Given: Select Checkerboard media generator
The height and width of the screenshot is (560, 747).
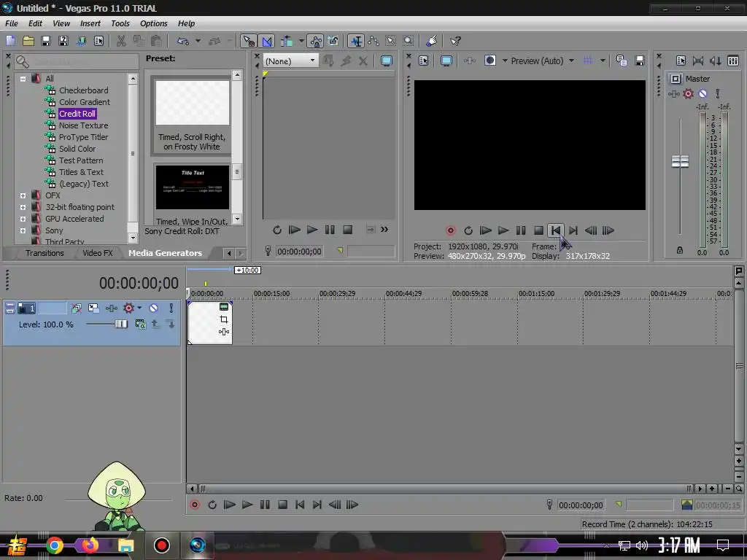Looking at the screenshot, I should [83, 90].
